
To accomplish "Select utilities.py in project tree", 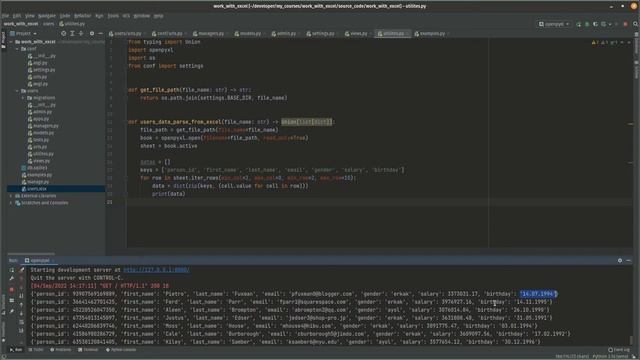I will pos(40,154).
